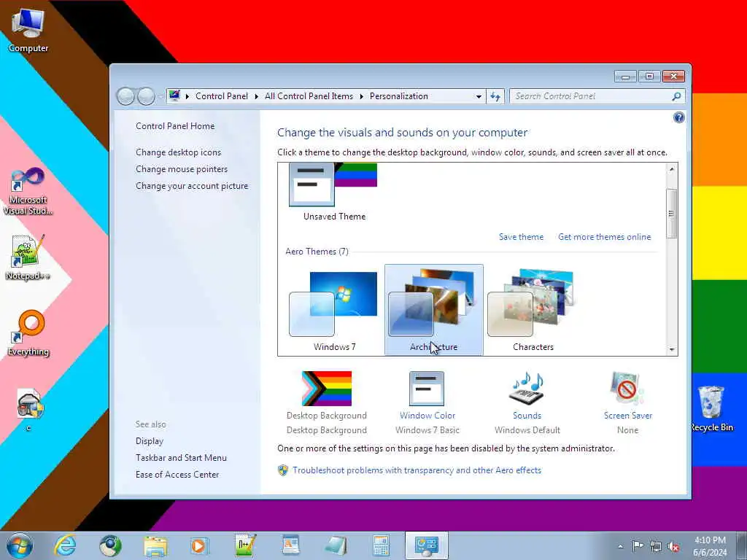Open Display under See also

click(x=149, y=441)
